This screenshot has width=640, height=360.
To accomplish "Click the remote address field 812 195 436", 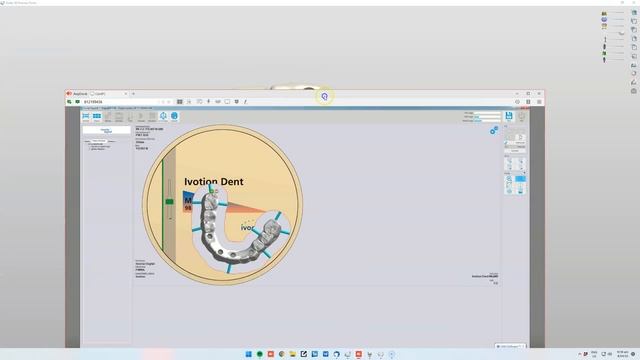I will coord(120,102).
